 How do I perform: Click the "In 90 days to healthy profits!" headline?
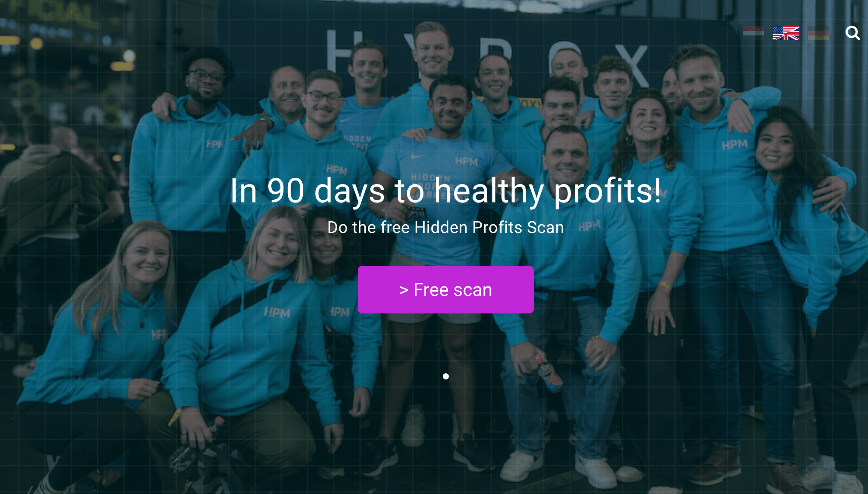[445, 191]
